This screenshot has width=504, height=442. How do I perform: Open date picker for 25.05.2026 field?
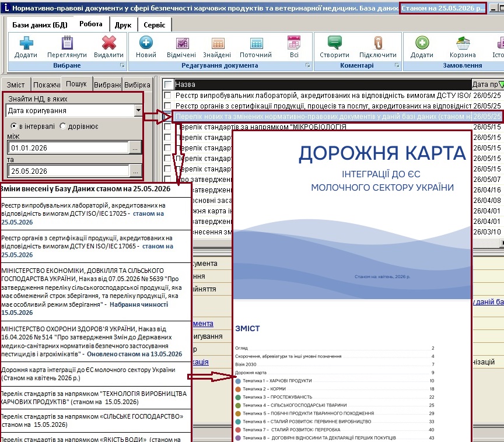tap(135, 171)
